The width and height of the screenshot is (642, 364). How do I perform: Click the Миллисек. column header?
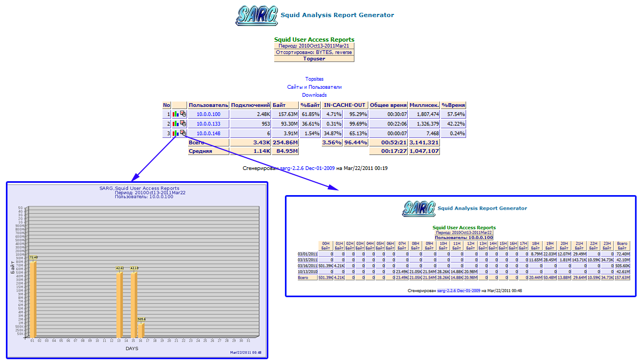click(424, 105)
